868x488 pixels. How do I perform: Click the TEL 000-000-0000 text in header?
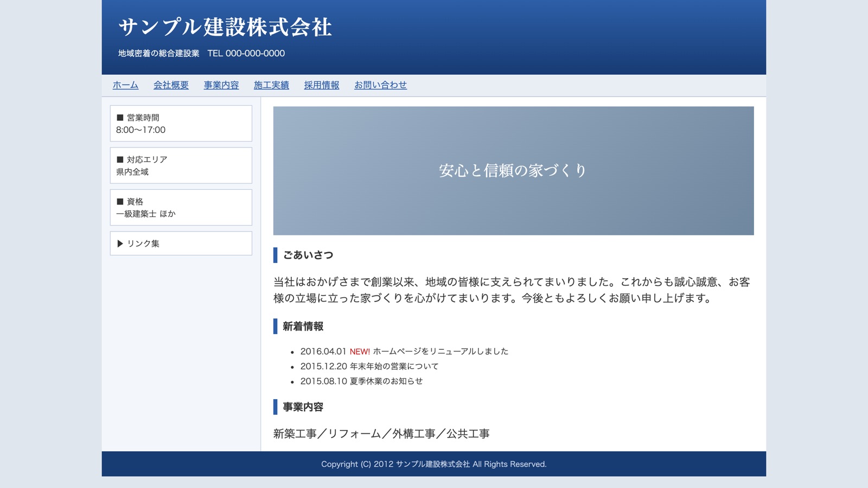(x=246, y=53)
